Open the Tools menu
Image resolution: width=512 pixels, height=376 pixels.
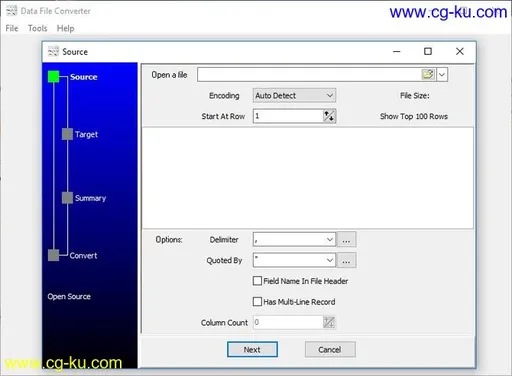point(37,28)
